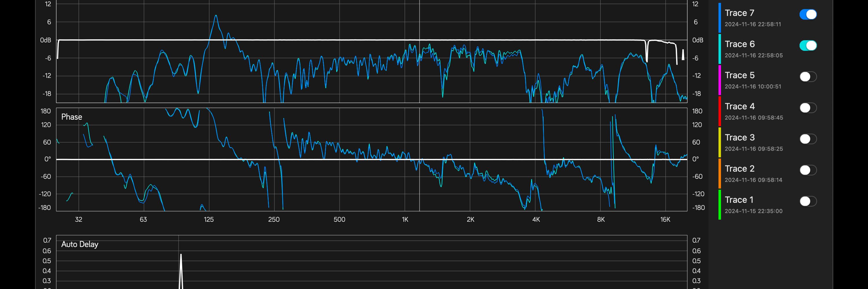Click timestamp 2024-11-16 09:58:45

coord(754,118)
